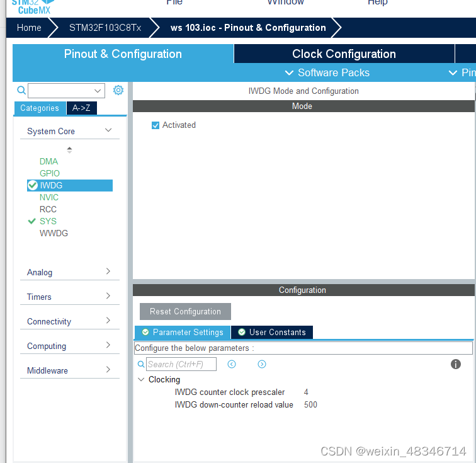The width and height of the screenshot is (476, 463).
Task: Click previous search result arrow icon
Action: point(232,364)
